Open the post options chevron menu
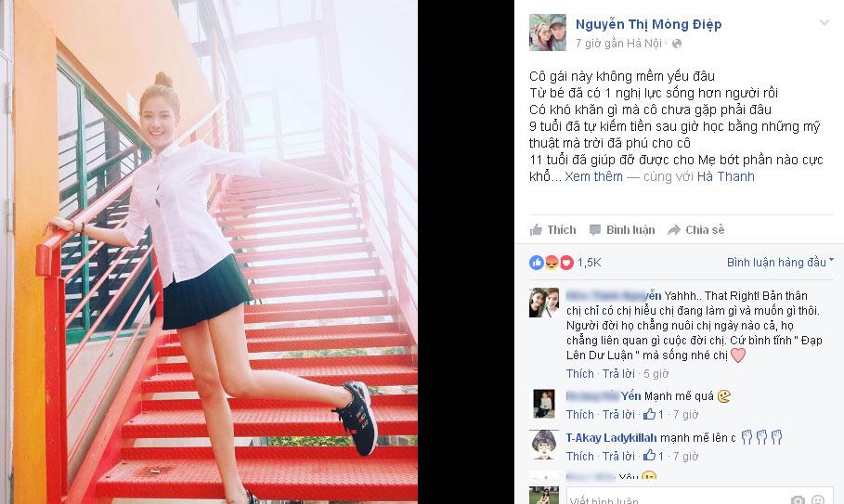This screenshot has width=844, height=504. pyautogui.click(x=825, y=22)
